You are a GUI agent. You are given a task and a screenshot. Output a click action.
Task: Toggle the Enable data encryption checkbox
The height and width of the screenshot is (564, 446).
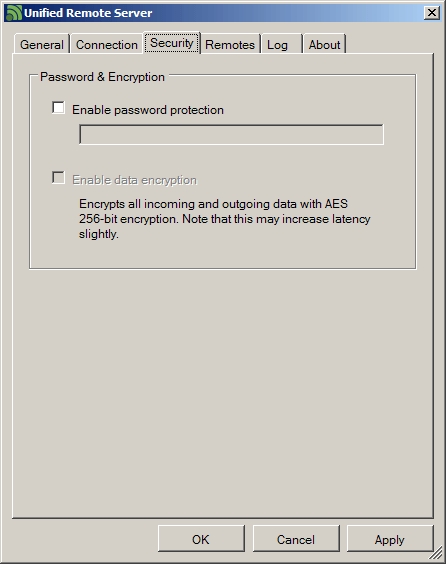coord(58,178)
